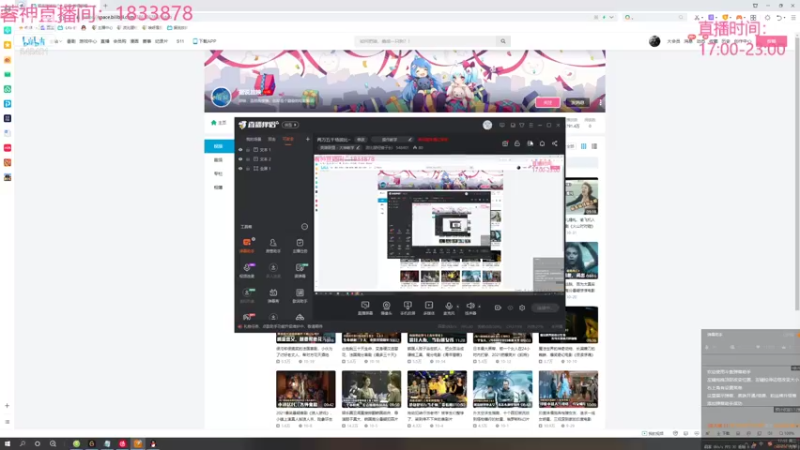Switch to the first scene tab in the streaming app
Viewport: 800px width, 450px height.
pos(254,139)
